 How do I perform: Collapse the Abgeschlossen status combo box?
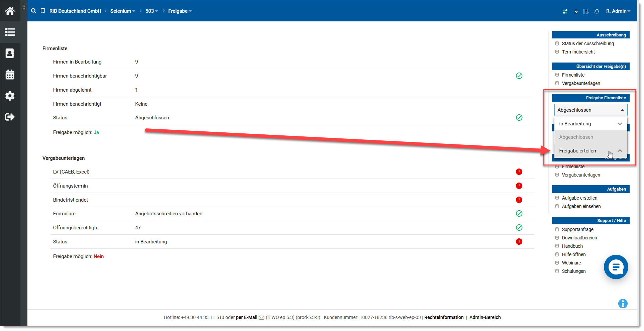point(591,110)
